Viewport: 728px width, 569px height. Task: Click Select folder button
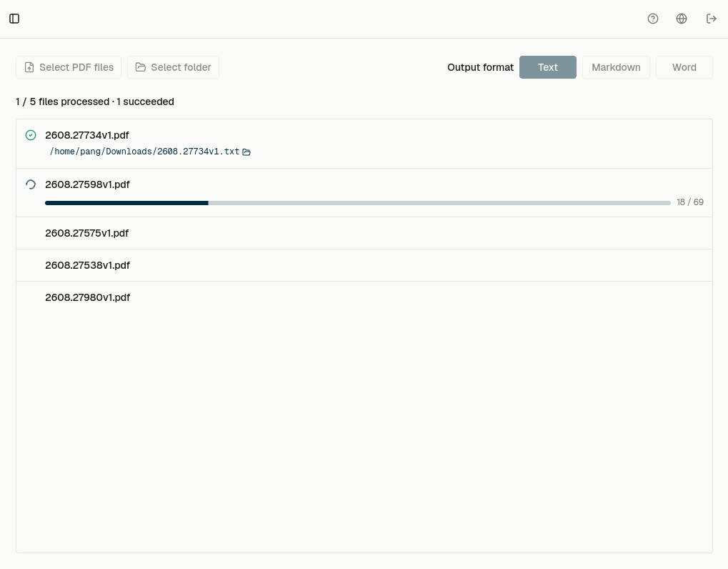pos(173,67)
